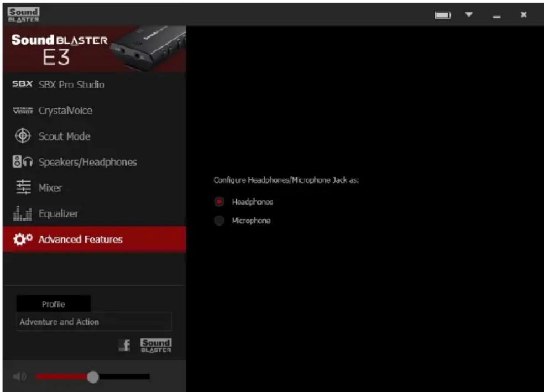This screenshot has width=544, height=392.
Task: Click the CrystalVoice logo icon
Action: coord(23,111)
